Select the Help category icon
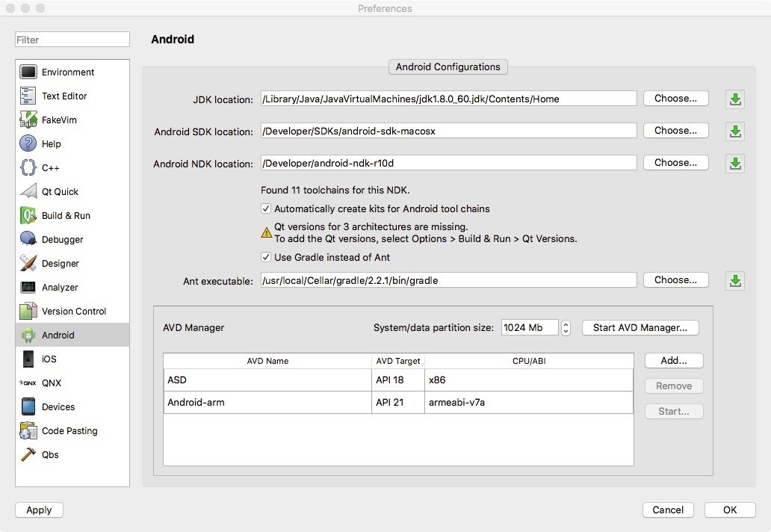Screen dimensions: 771x532 [x=28, y=143]
